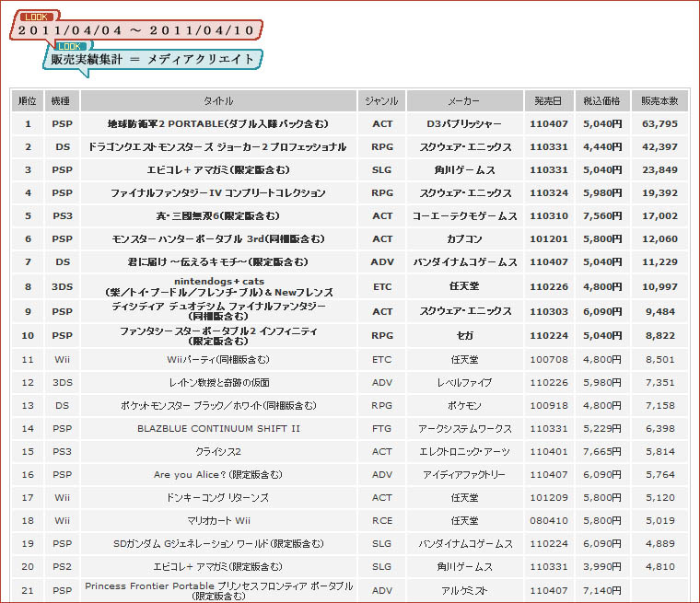Click the 販売本数 column header
The height and width of the screenshot is (603, 700).
tap(659, 101)
